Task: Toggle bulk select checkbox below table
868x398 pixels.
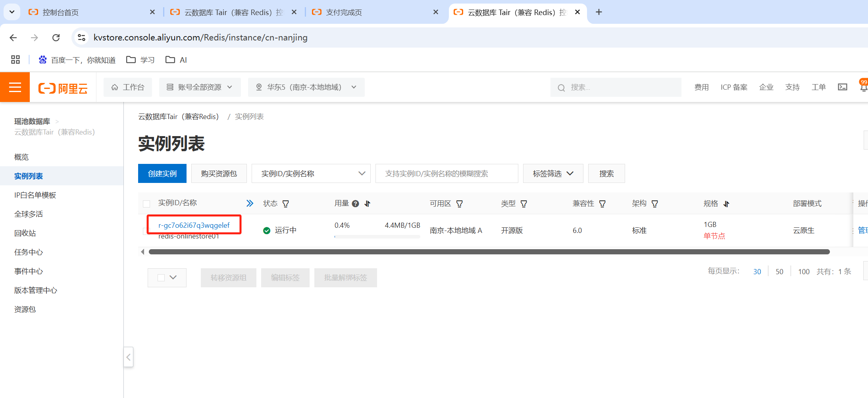Action: [x=161, y=278]
